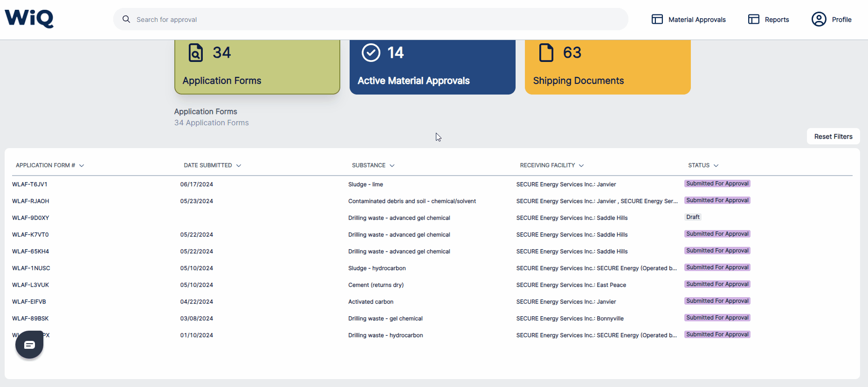The height and width of the screenshot is (387, 868).
Task: Click the East Peace facility cell
Action: (x=571, y=285)
